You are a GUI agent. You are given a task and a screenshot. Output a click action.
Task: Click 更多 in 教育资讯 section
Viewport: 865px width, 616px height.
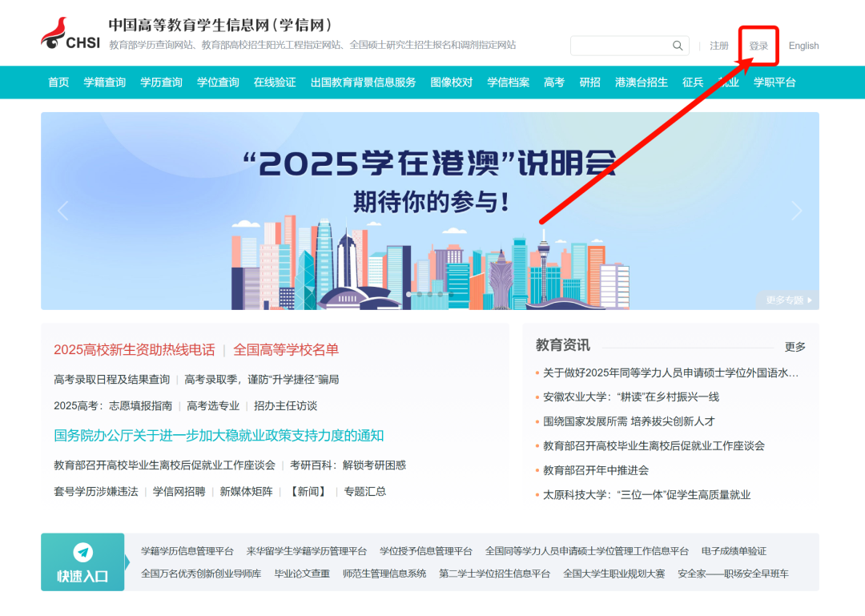795,347
